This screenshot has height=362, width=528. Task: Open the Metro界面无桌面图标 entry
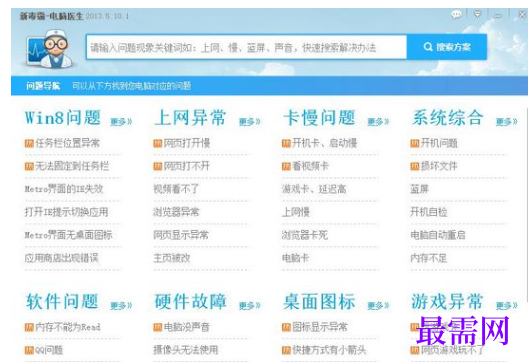pos(68,235)
